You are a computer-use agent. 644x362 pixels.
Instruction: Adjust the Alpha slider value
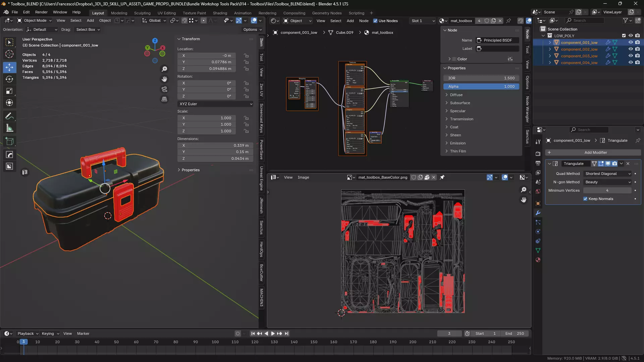tap(481, 86)
